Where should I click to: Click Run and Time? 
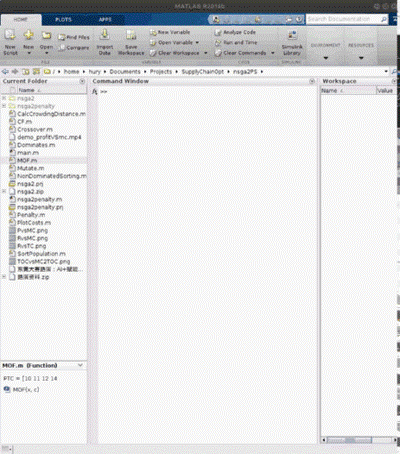(x=236, y=43)
